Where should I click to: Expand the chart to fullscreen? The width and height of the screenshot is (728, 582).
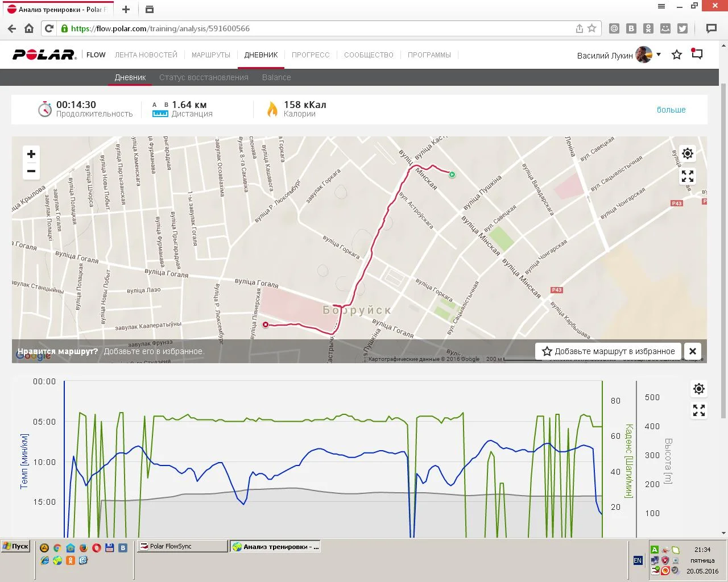[x=699, y=410]
